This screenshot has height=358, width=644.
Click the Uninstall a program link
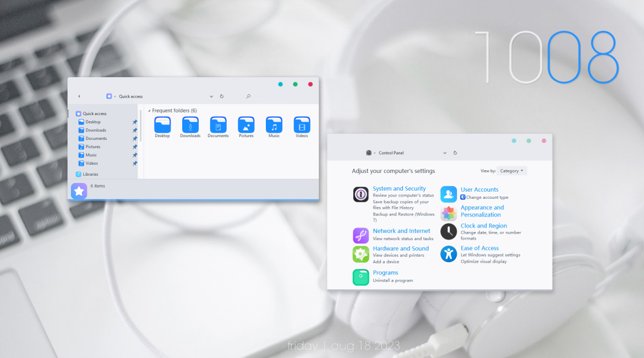pyautogui.click(x=392, y=280)
